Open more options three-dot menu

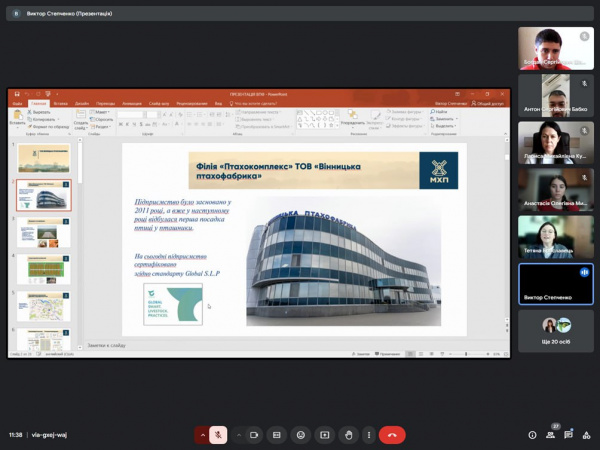pos(369,435)
